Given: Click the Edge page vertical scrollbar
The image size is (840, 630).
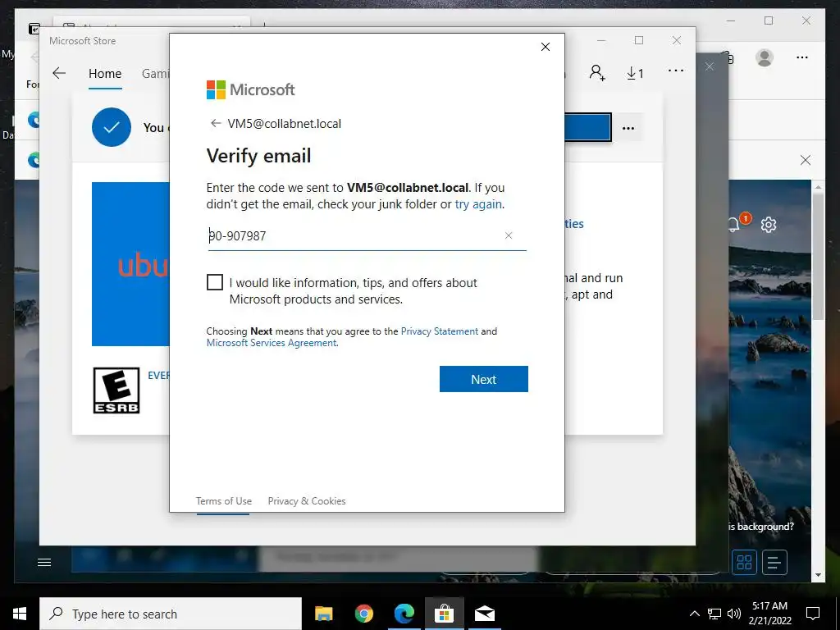Looking at the screenshot, I should pos(818,256).
